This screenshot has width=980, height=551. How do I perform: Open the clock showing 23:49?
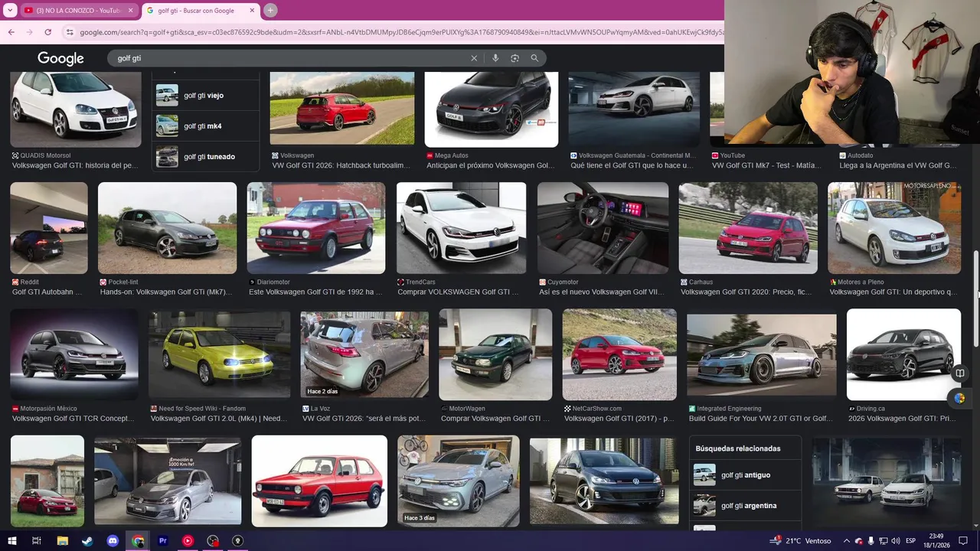click(x=937, y=541)
